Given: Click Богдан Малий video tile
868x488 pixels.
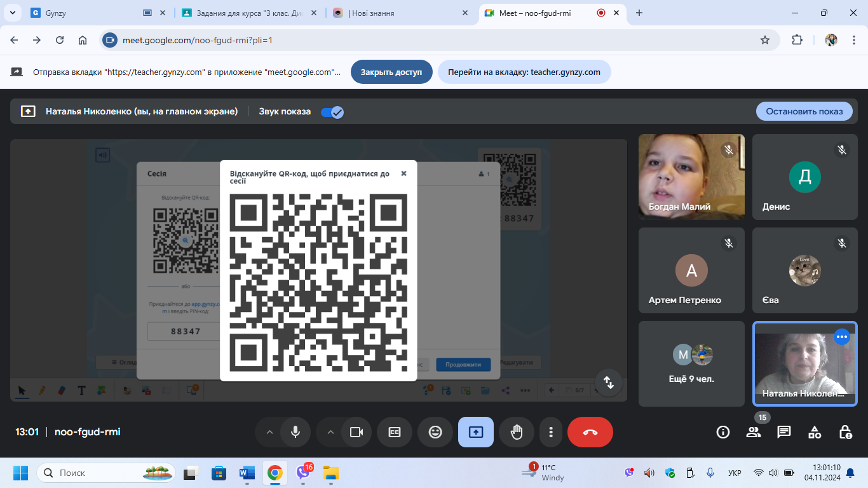Looking at the screenshot, I should point(691,177).
